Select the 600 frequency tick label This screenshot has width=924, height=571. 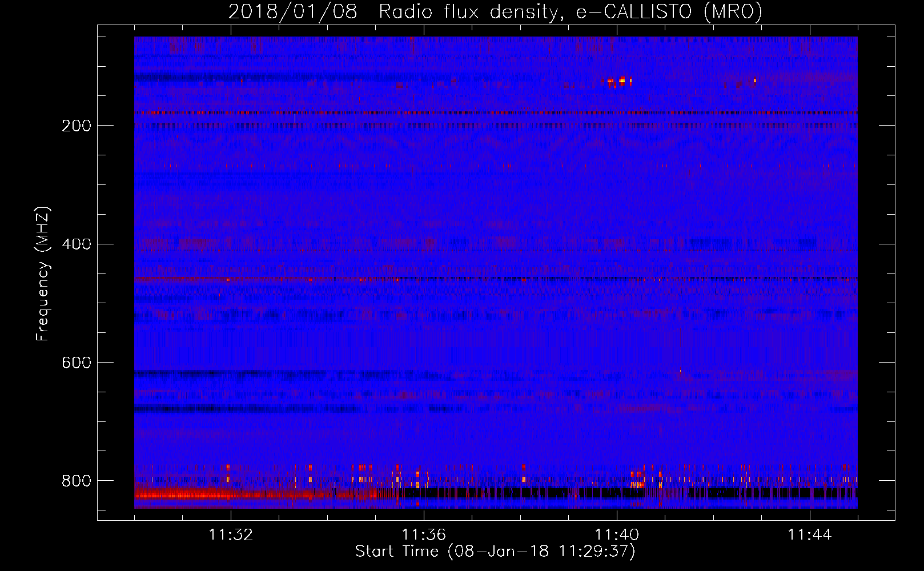click(x=76, y=363)
